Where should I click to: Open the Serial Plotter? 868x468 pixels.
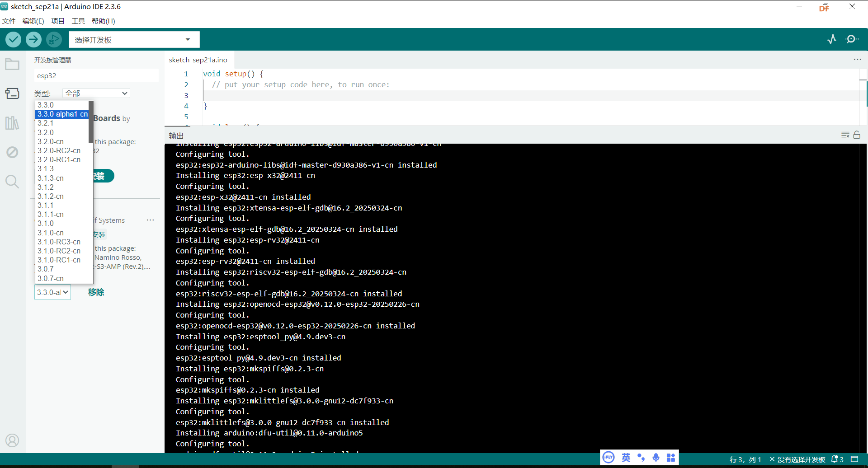[x=832, y=39]
